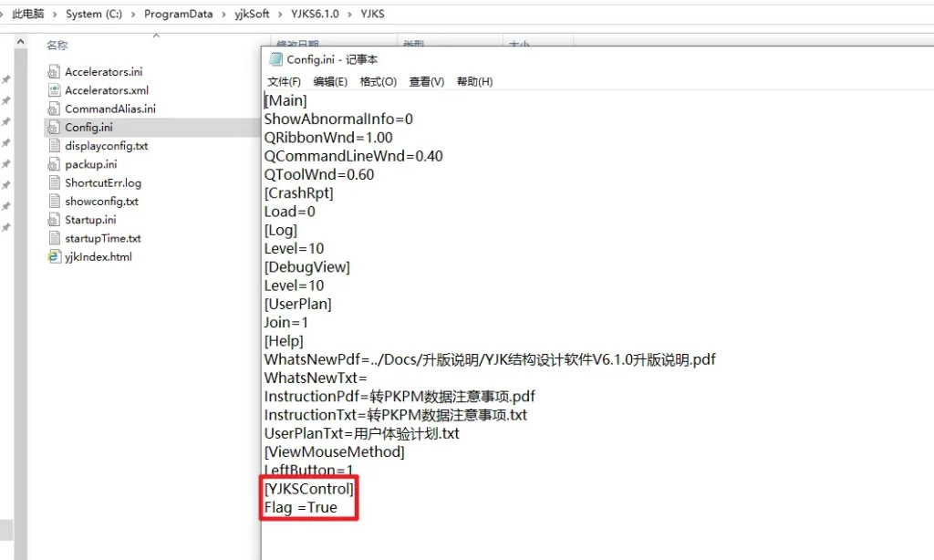The image size is (934, 560).
Task: Select startupTime.txt in the file list
Action: [x=102, y=238]
